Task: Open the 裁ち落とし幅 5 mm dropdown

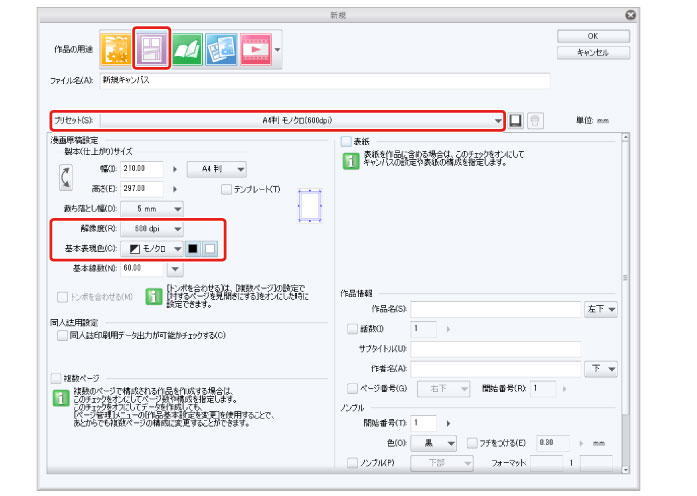Action: coord(152,208)
